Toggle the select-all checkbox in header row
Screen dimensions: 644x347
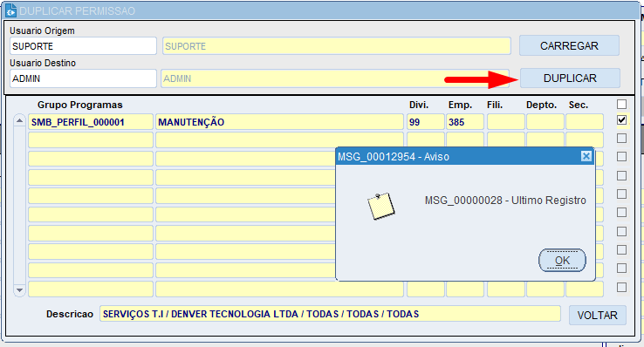(x=622, y=104)
